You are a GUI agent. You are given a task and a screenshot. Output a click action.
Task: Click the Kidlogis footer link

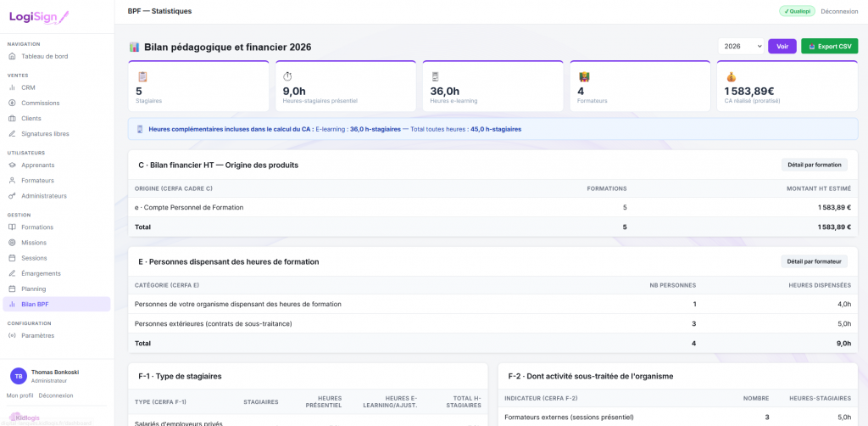pyautogui.click(x=26, y=418)
